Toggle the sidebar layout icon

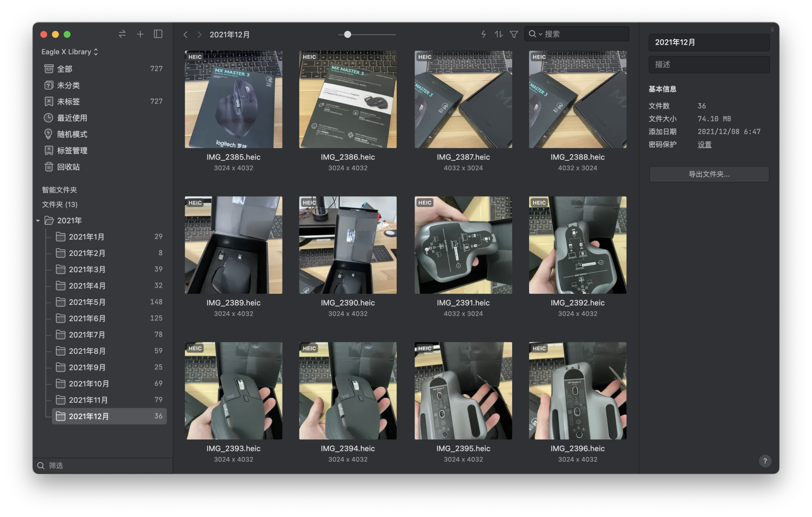coord(158,34)
